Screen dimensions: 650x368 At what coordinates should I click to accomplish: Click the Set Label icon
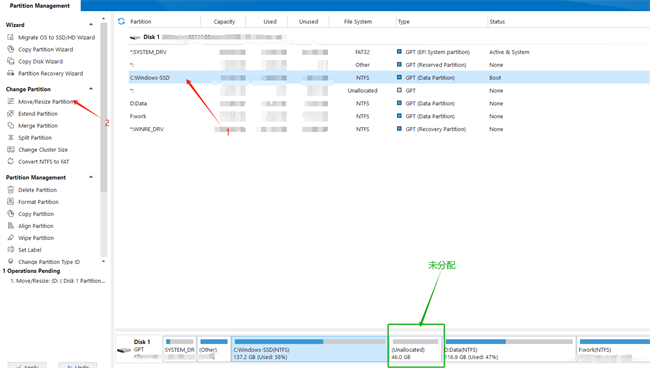click(x=11, y=250)
